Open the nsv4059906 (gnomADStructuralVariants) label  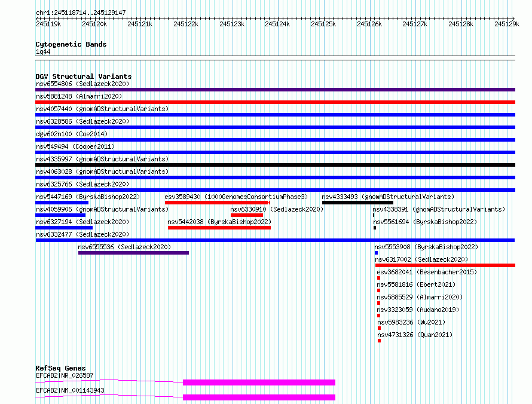pyautogui.click(x=102, y=209)
